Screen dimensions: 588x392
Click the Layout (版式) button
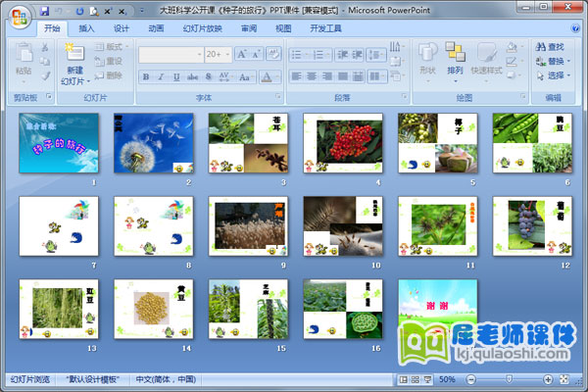pos(112,46)
